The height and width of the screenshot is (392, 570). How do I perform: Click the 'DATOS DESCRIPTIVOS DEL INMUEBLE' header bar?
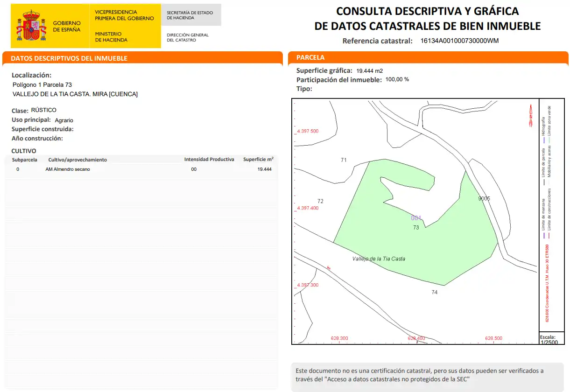click(142, 58)
